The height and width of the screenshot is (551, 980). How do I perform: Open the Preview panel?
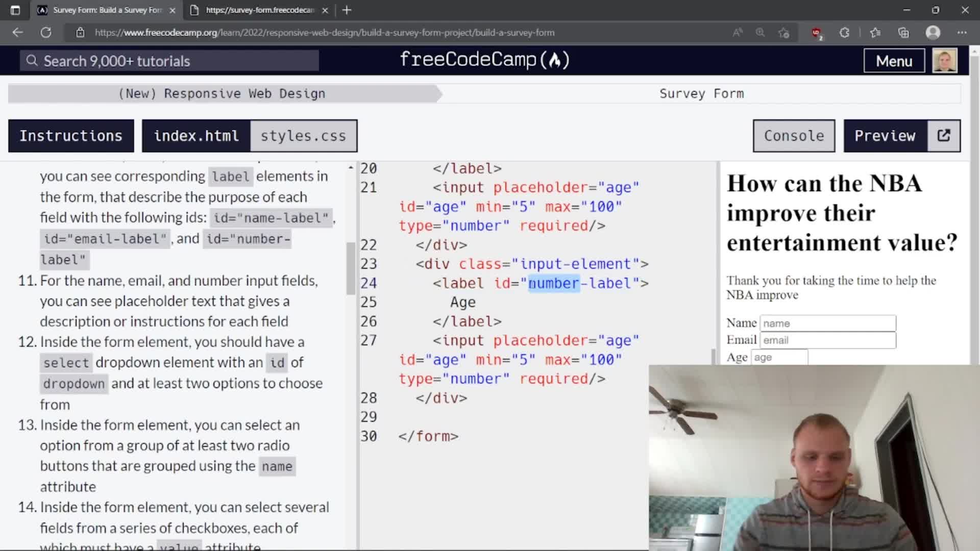click(x=885, y=135)
